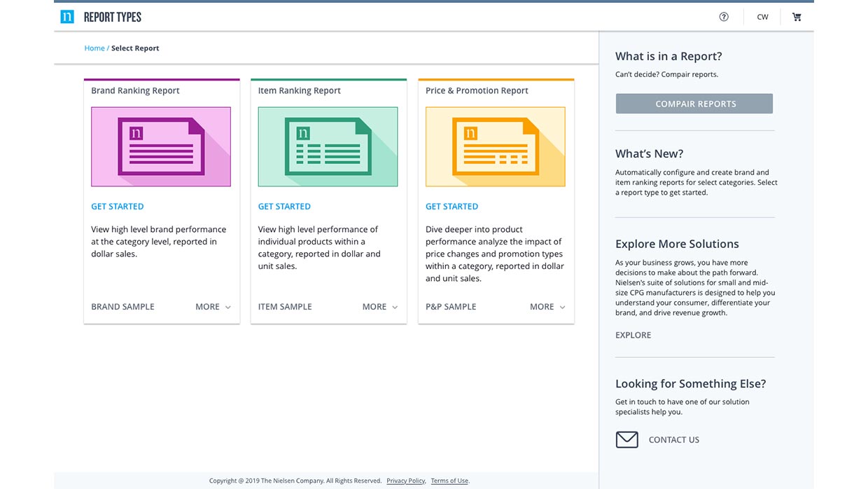
Task: Go to Home breadcrumb link
Action: pos(94,48)
